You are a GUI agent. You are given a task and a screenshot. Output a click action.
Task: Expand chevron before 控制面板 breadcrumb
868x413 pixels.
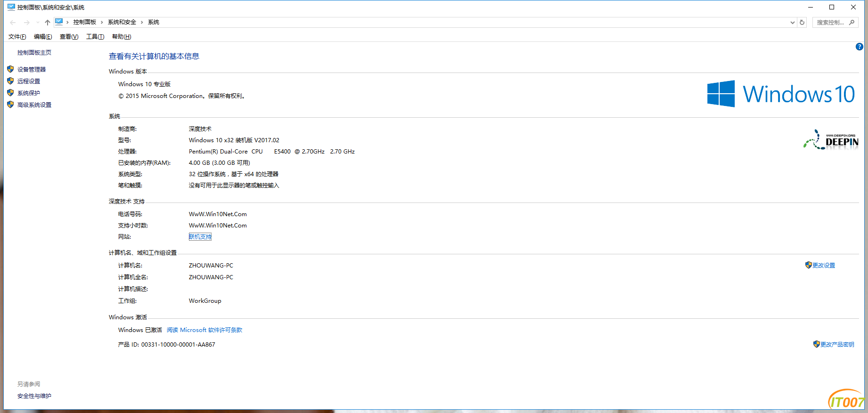point(67,22)
